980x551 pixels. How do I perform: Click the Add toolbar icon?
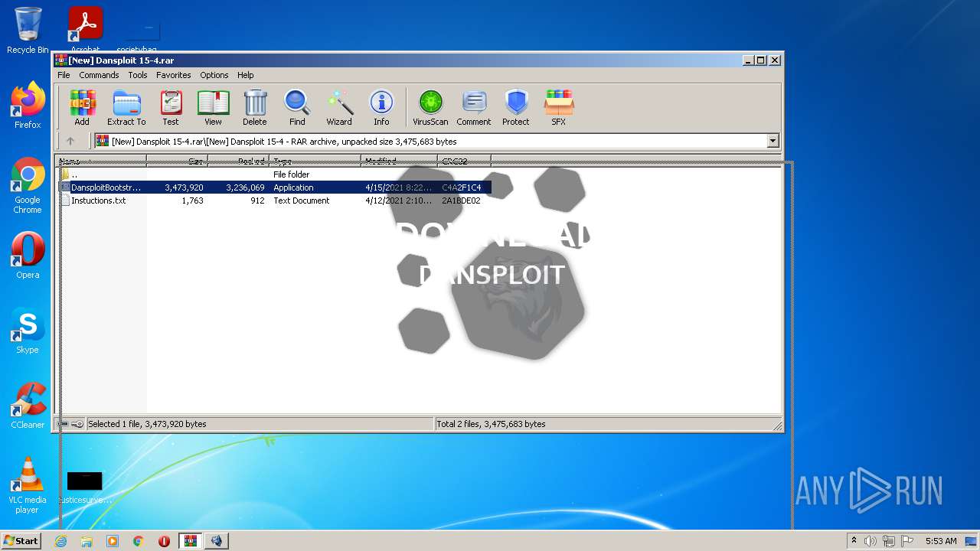click(x=82, y=107)
